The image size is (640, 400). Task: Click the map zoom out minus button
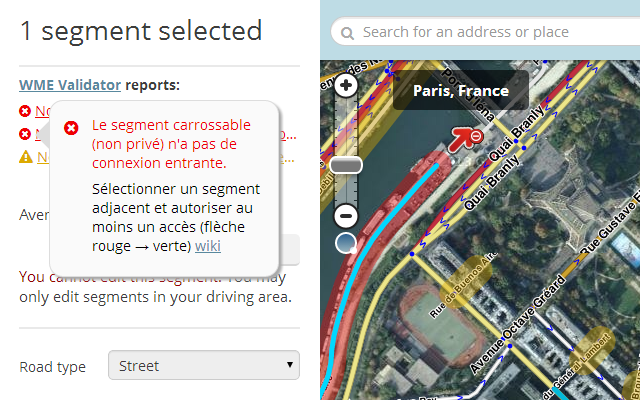(346, 216)
